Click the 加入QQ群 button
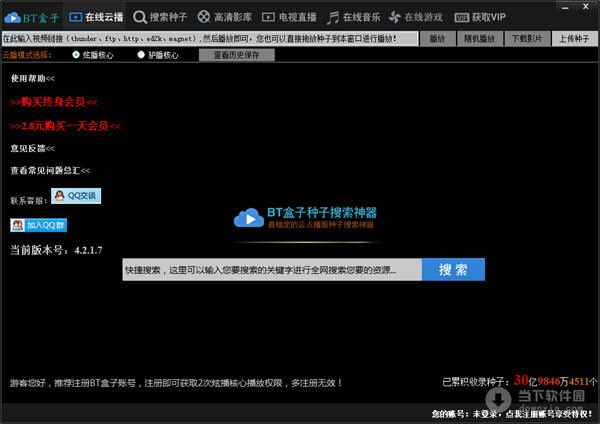 pos(39,225)
